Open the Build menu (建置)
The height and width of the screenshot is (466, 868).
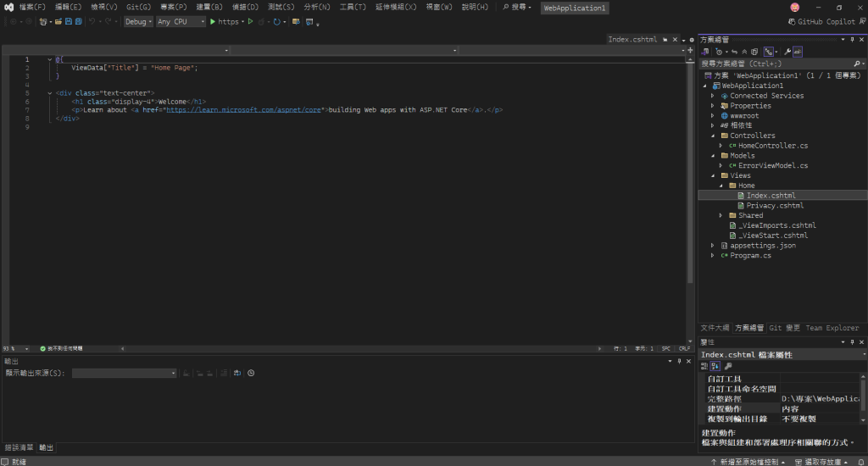click(x=209, y=7)
